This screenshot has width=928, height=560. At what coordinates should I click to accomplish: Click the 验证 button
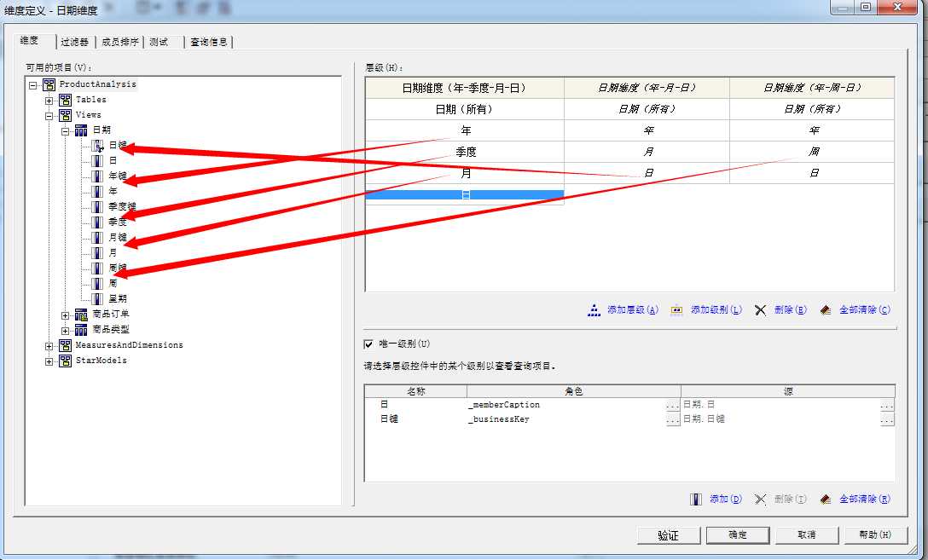coord(668,535)
